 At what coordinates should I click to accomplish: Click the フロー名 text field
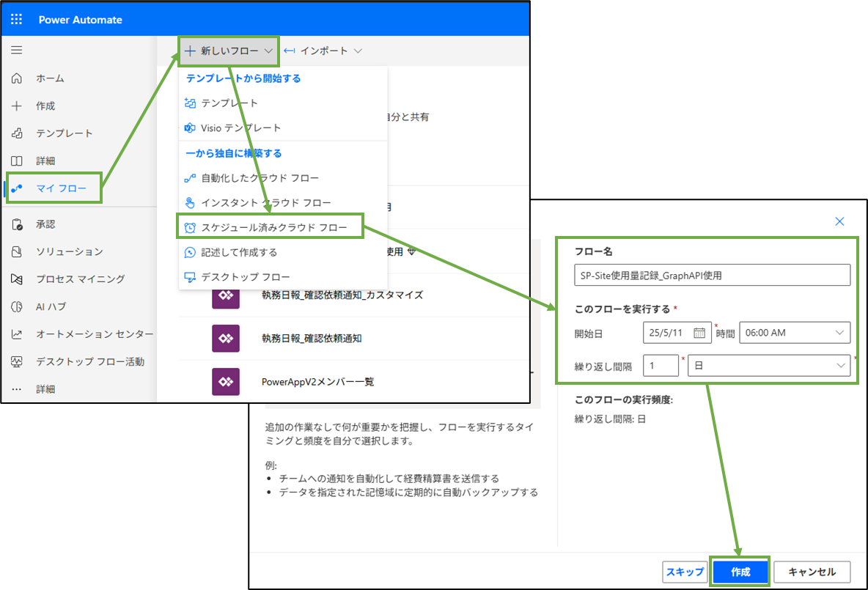712,275
